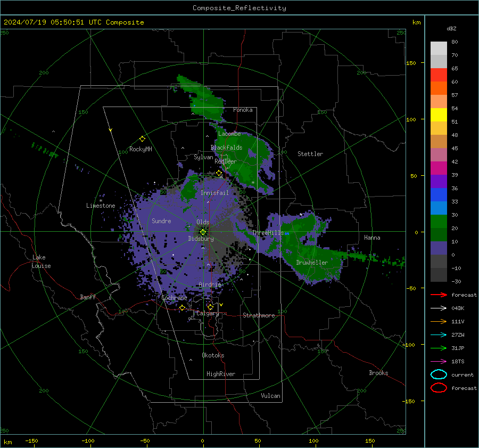Click the Limestone label

(101, 206)
